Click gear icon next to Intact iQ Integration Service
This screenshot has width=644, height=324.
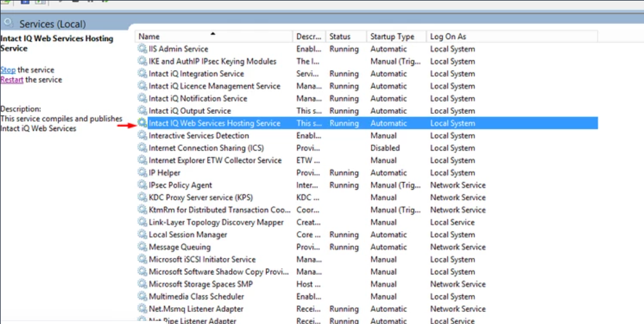[142, 74]
